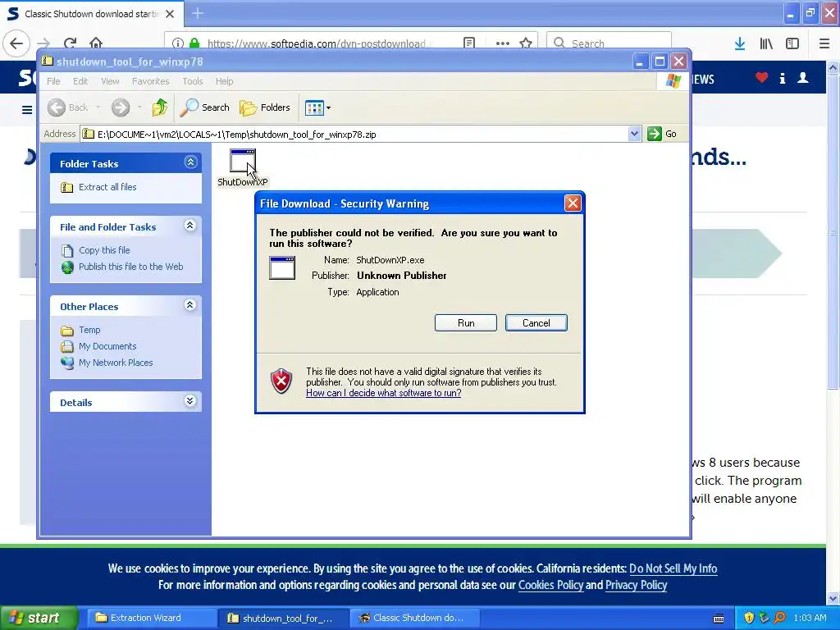
Task: Open the Favorites menu in Explorer window
Action: tap(151, 81)
